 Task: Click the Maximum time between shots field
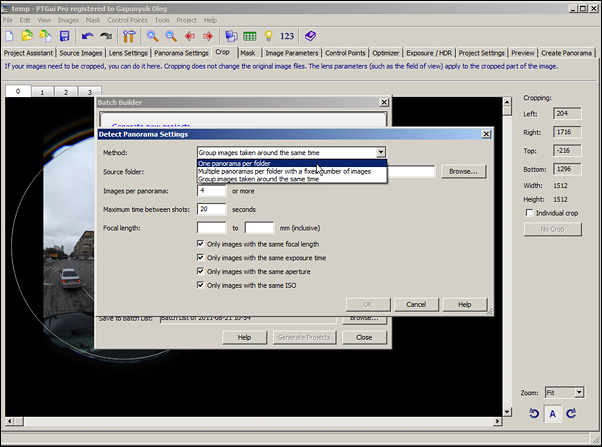(212, 209)
